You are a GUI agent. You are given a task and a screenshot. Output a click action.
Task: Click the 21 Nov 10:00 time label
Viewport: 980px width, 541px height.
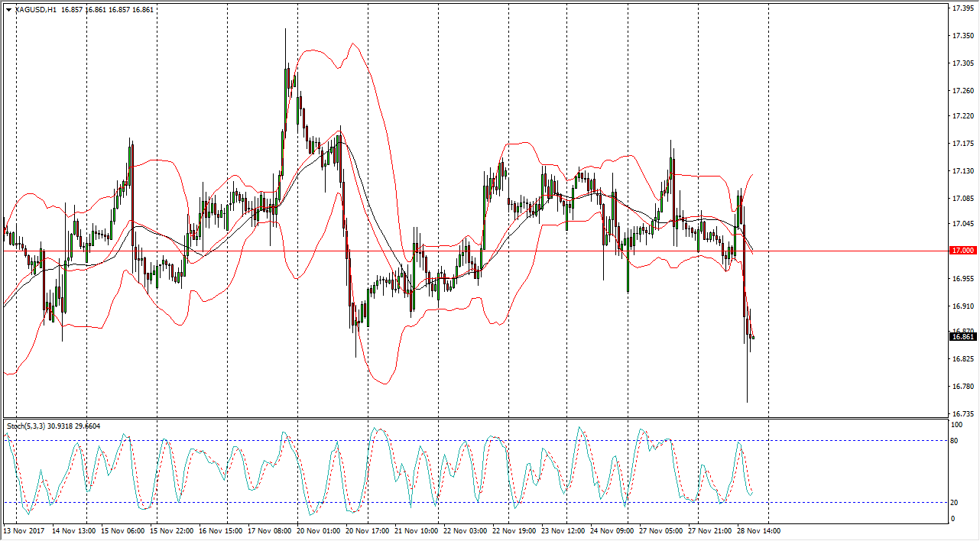point(417,530)
